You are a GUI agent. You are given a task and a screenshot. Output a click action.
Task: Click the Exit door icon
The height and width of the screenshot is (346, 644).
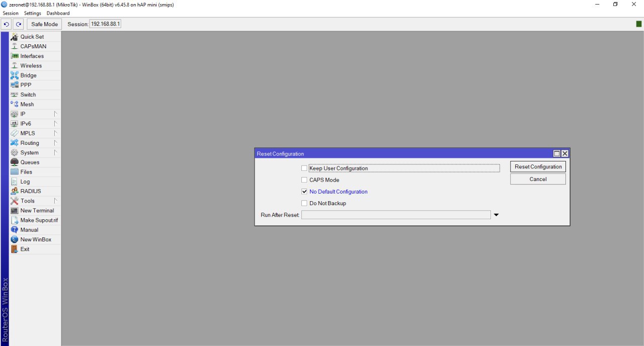pyautogui.click(x=15, y=249)
